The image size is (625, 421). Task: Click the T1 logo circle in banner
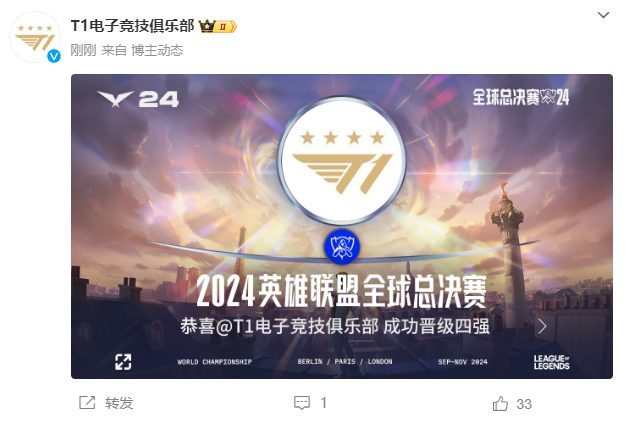tap(342, 161)
